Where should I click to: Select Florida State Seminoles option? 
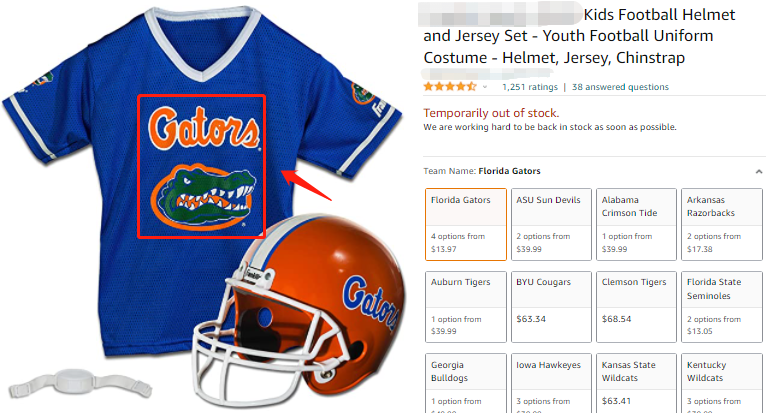720,303
